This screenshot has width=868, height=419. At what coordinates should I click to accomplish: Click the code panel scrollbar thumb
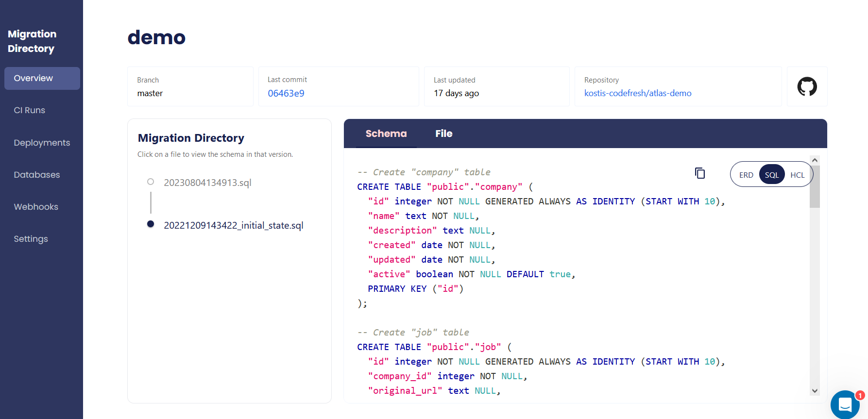[x=815, y=187]
